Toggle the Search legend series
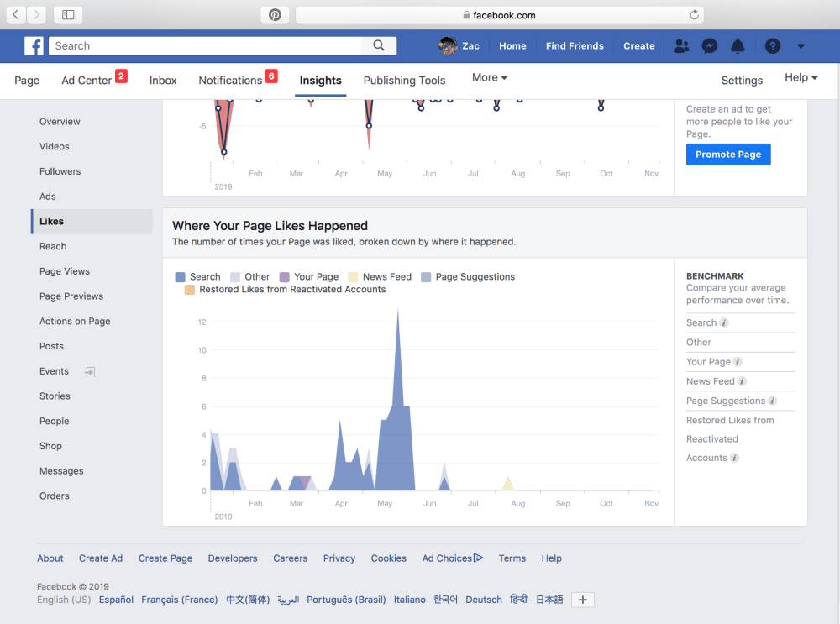The image size is (840, 624). click(x=197, y=277)
